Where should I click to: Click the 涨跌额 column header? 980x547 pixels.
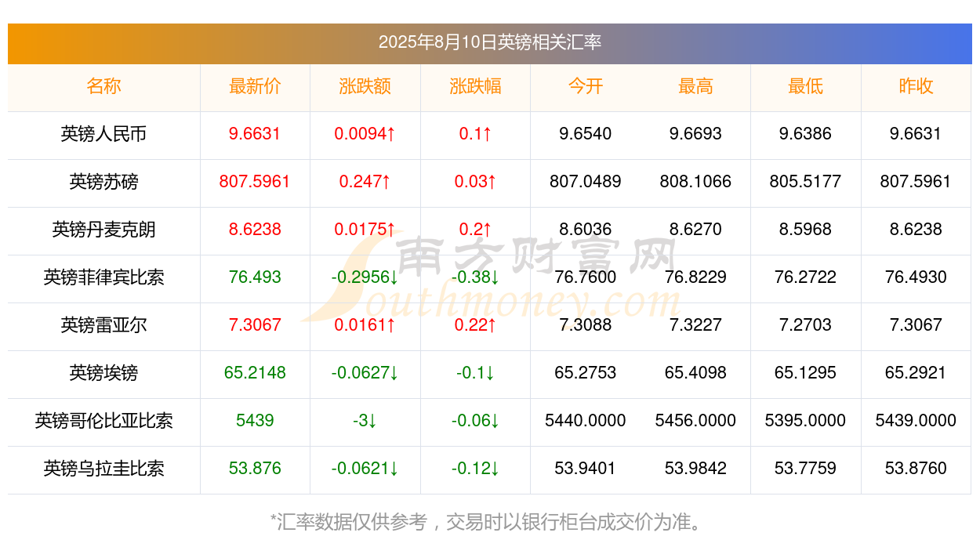365,86
